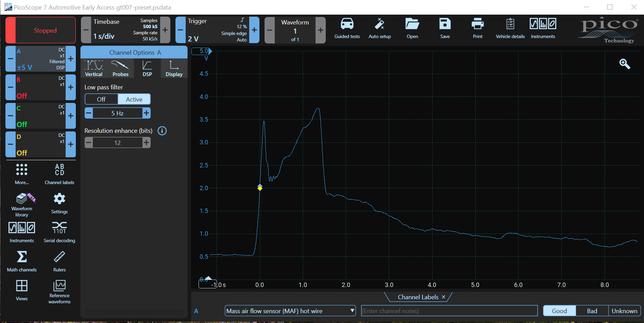This screenshot has height=323, width=644.
Task: Click the zoom magnifier on the graph
Action: coord(625,64)
